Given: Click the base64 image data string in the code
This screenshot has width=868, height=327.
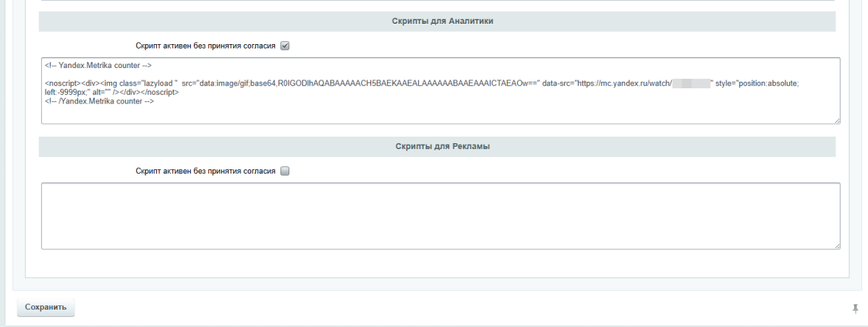Looking at the screenshot, I should tap(405, 84).
